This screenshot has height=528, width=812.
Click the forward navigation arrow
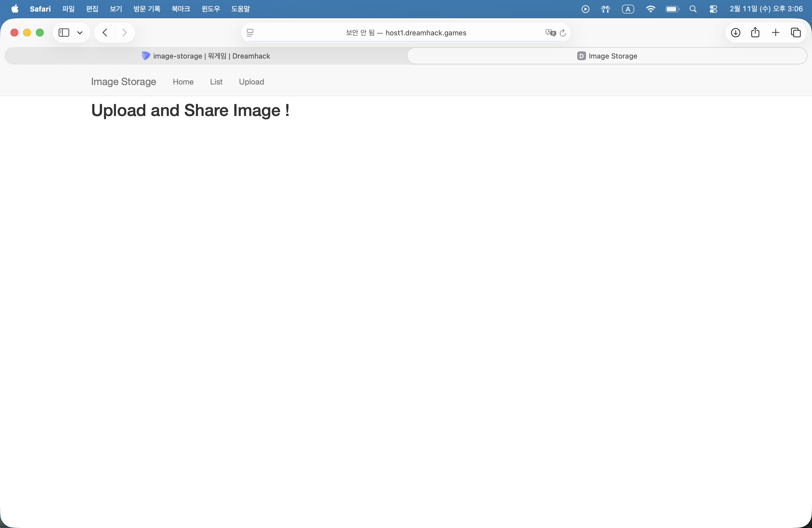click(x=125, y=33)
